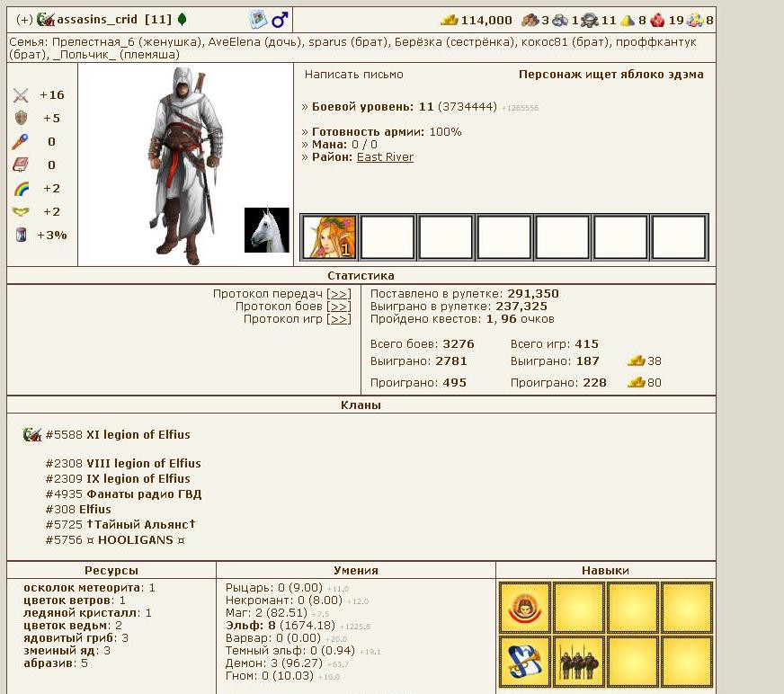This screenshot has height=694, width=784.
Task: Click Поставлено в рулетке value 291,350
Action: [533, 293]
